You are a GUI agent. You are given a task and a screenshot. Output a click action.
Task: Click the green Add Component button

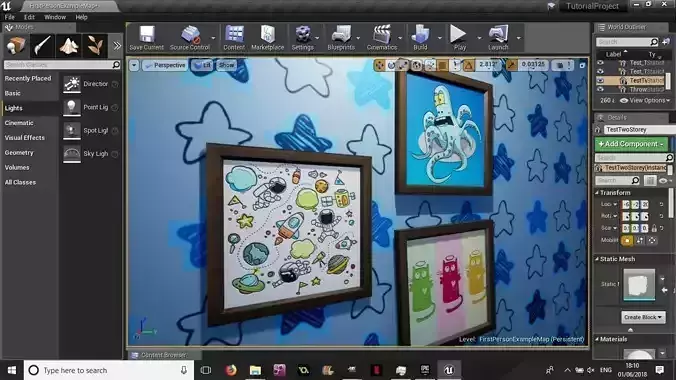point(631,144)
